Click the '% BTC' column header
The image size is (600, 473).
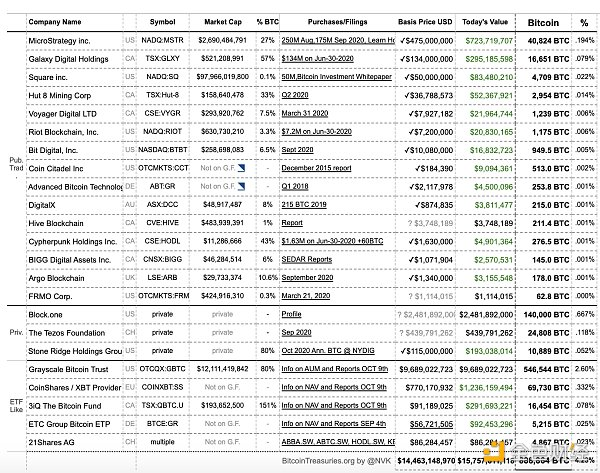267,22
